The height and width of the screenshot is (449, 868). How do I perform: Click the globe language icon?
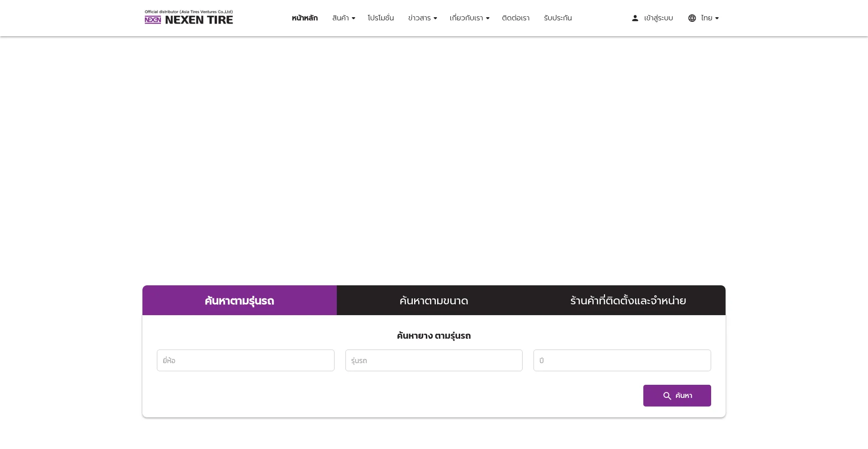point(692,18)
